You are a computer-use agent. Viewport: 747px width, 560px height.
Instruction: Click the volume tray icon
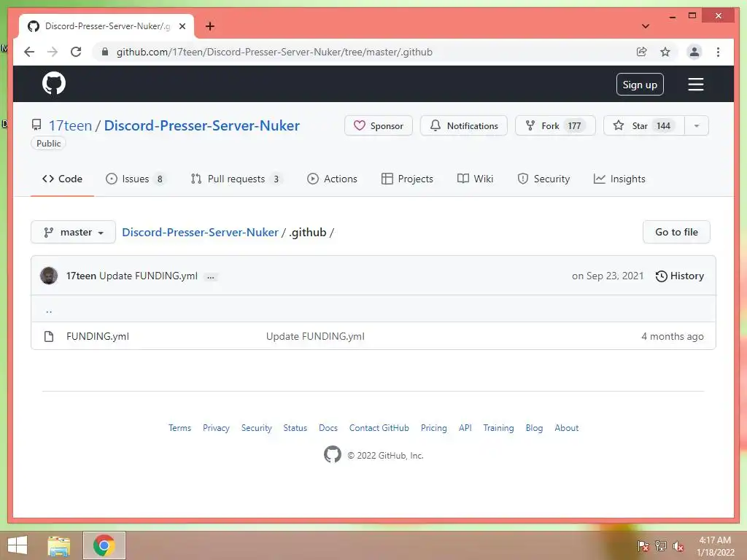click(678, 545)
